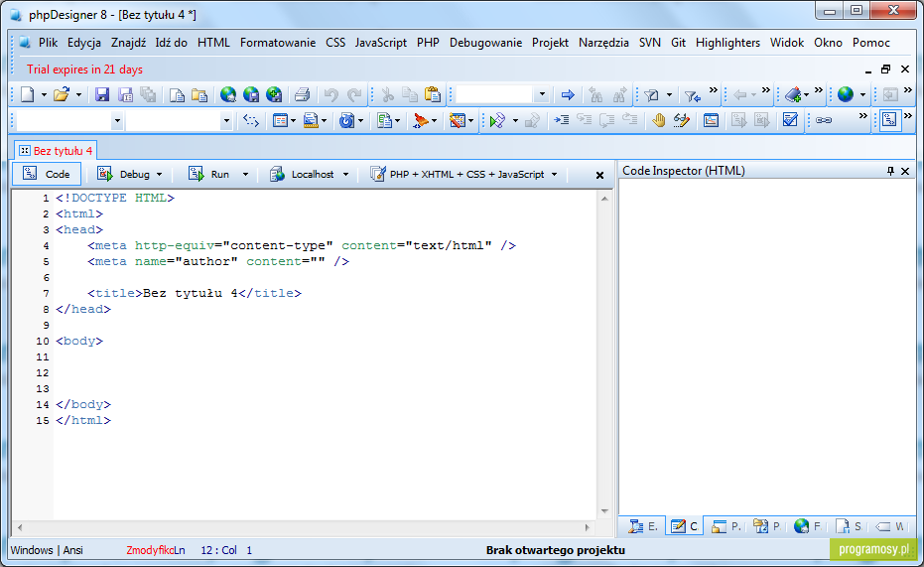The width and height of the screenshot is (924, 567).
Task: Expand the first empty combo box in the second toolbar
Action: click(117, 121)
